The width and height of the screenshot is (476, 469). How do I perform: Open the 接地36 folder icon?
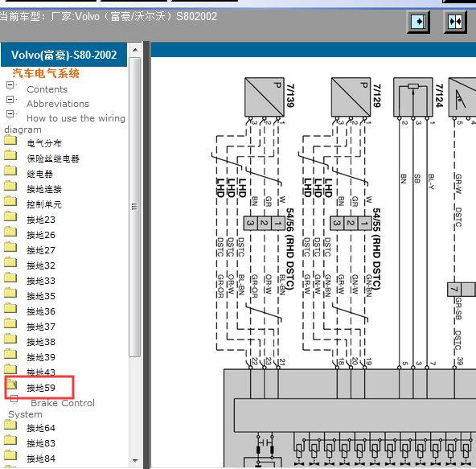[10, 308]
